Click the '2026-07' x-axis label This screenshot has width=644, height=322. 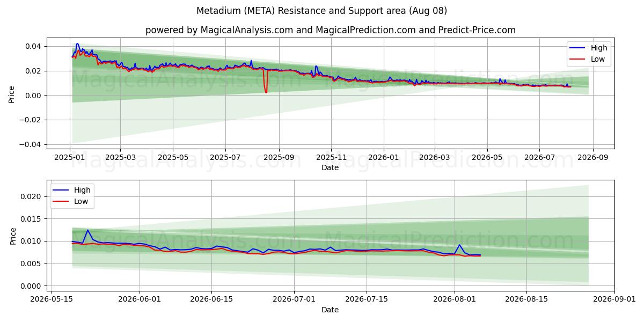point(540,158)
